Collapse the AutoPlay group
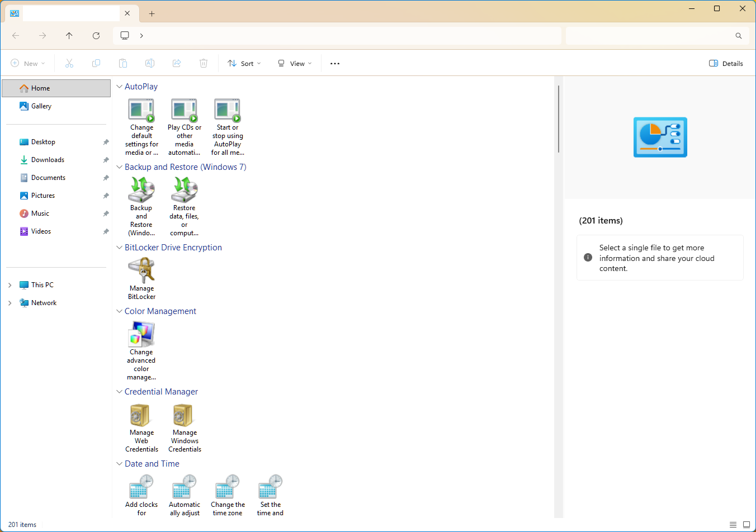The height and width of the screenshot is (532, 756). [119, 87]
